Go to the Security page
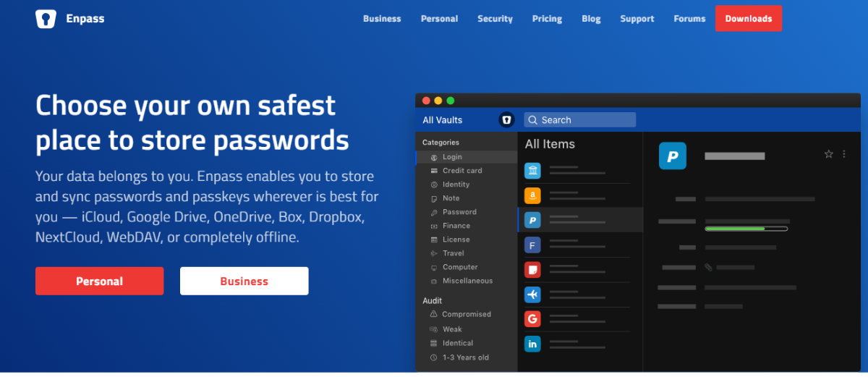Viewport: 868px width, 377px height. point(495,19)
